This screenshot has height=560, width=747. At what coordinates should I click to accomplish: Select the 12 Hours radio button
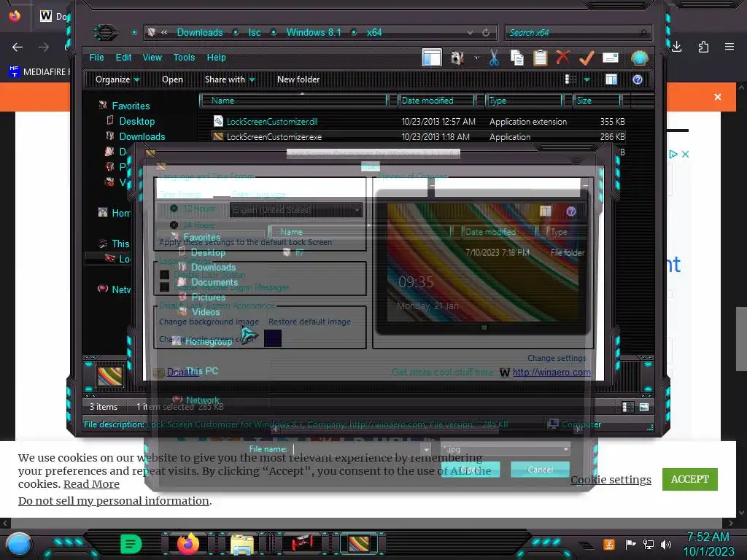[174, 209]
